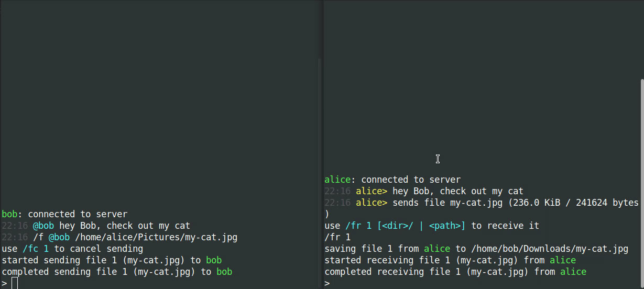Click the divider between terminal panes

pos(323,144)
